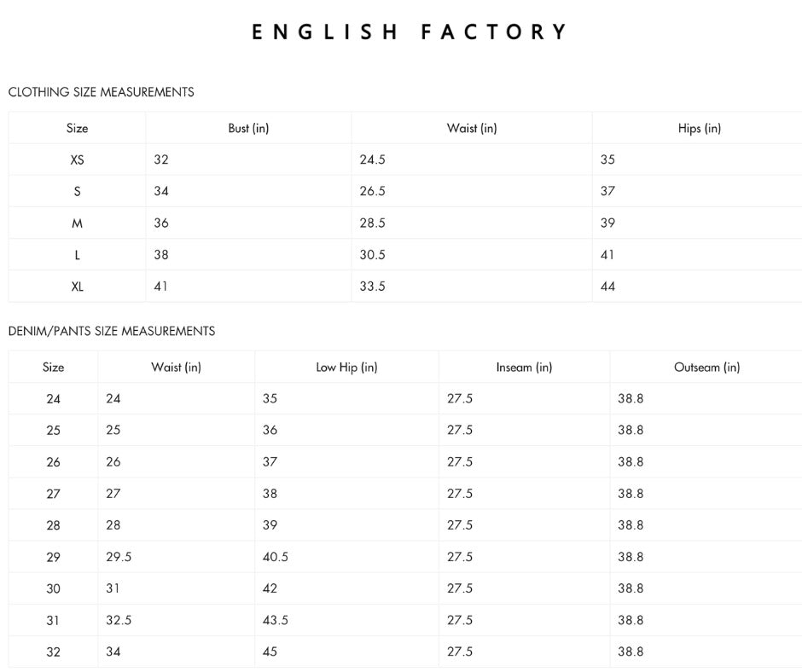Click the ENGLISH FACTORY brand title
802x672 pixels.
click(x=410, y=33)
